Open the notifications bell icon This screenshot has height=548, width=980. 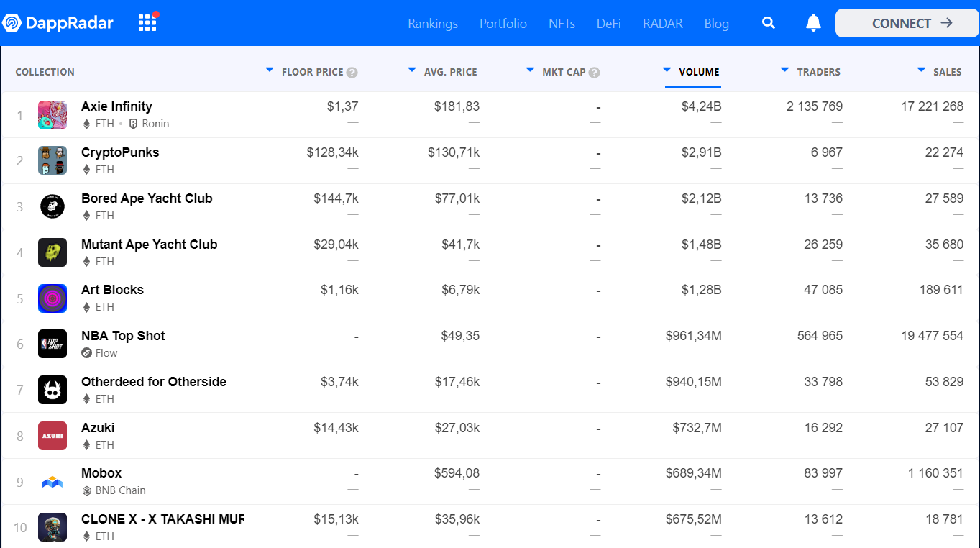coord(813,23)
